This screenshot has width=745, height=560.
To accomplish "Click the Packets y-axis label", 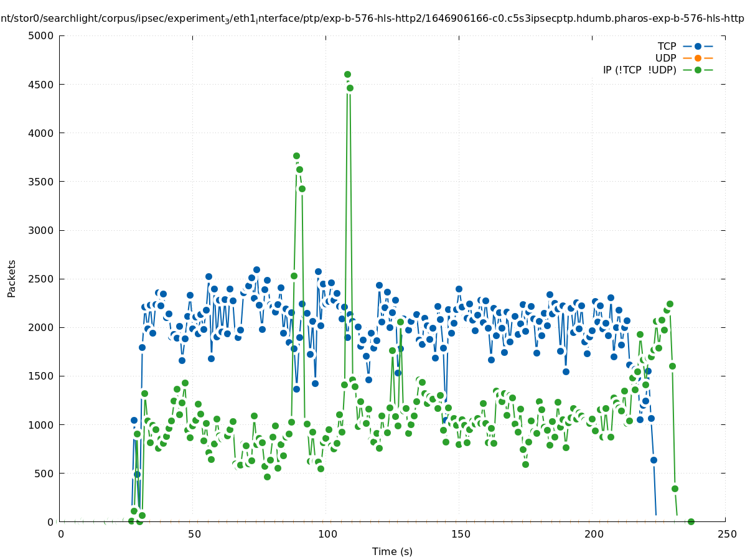I will (x=12, y=278).
